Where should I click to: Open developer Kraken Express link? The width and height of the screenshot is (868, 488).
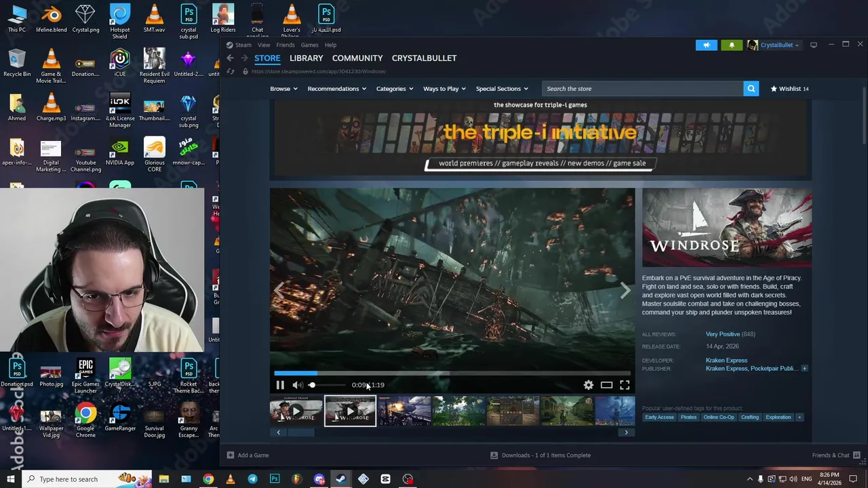coord(726,361)
